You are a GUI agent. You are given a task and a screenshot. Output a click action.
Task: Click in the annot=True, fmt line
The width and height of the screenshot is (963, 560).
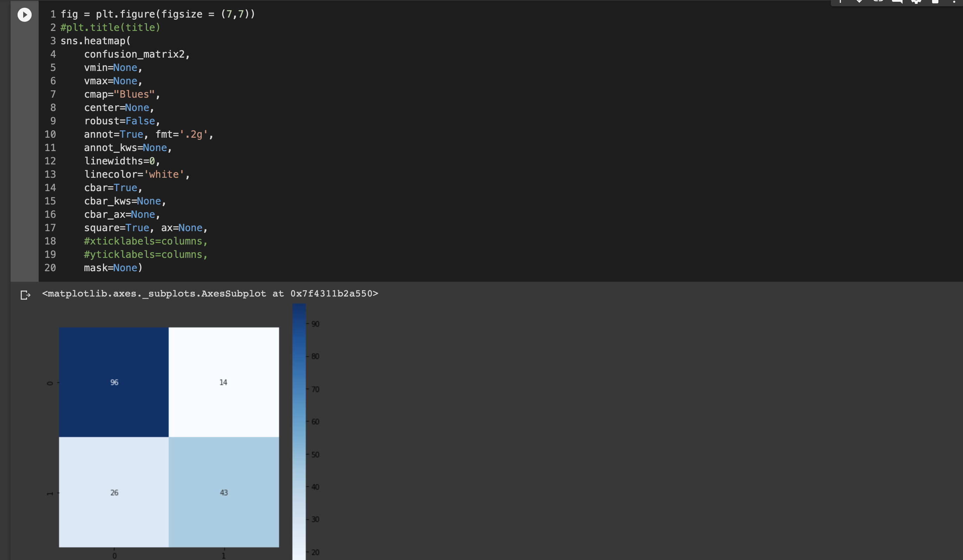pos(148,135)
